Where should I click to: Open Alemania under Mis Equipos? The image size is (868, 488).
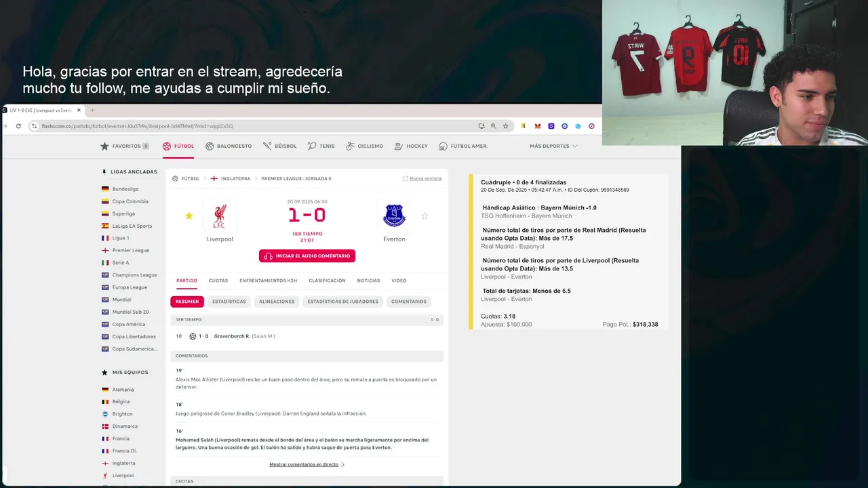point(123,390)
